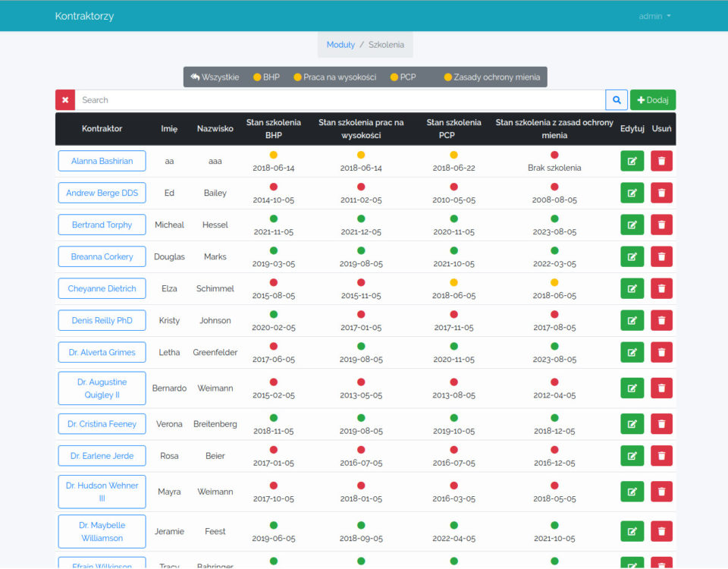Click the Szkolenia breadcrumb text

[386, 45]
